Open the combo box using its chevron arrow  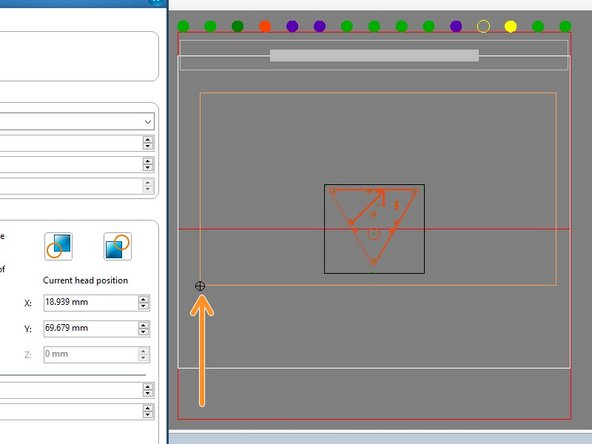coord(148,122)
